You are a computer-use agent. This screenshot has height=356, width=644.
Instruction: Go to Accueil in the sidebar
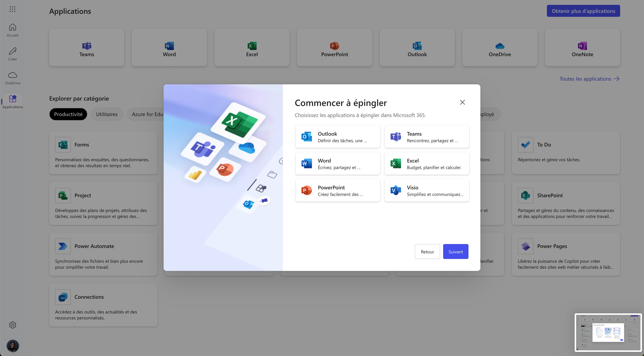pos(12,30)
